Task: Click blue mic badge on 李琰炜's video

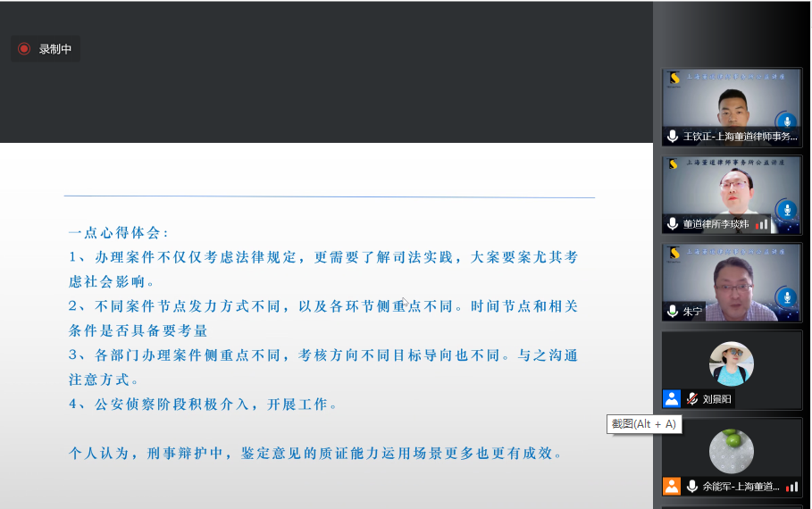Action: pos(787,210)
